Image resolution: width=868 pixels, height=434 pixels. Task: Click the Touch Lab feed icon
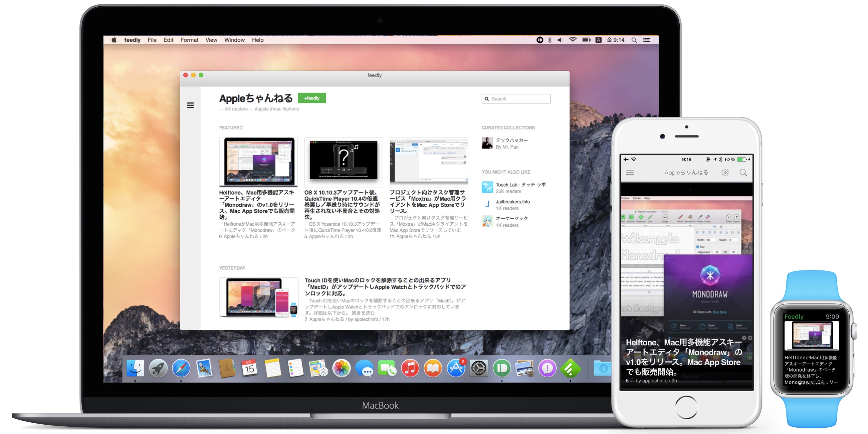point(487,187)
